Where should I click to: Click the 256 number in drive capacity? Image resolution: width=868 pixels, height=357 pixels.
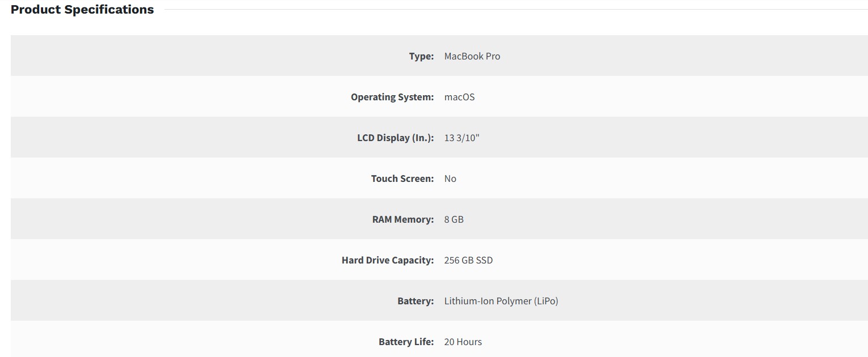point(452,260)
